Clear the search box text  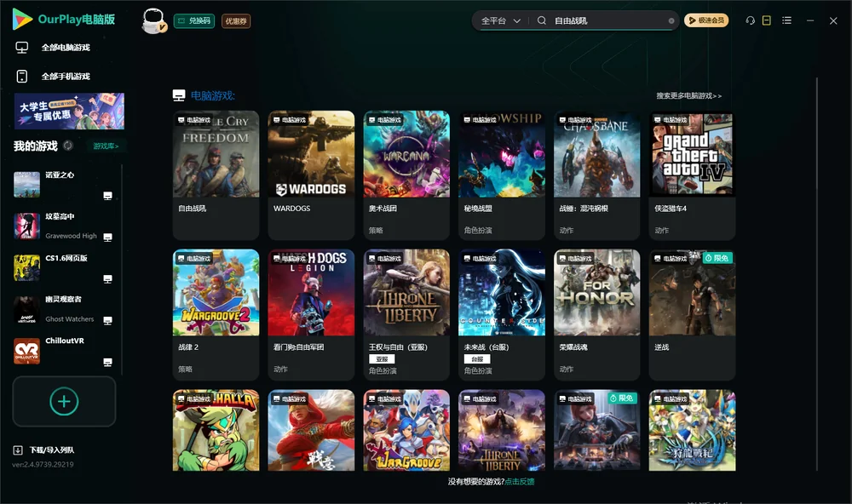point(671,20)
